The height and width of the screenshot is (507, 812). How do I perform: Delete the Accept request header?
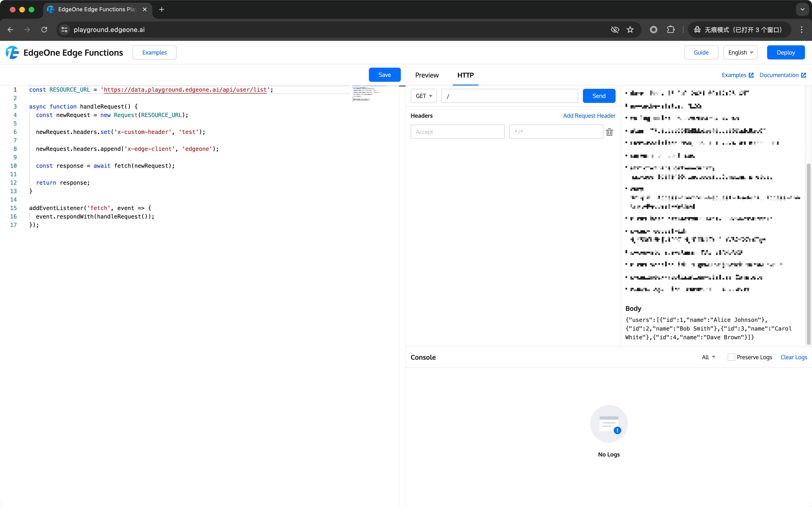tap(609, 132)
